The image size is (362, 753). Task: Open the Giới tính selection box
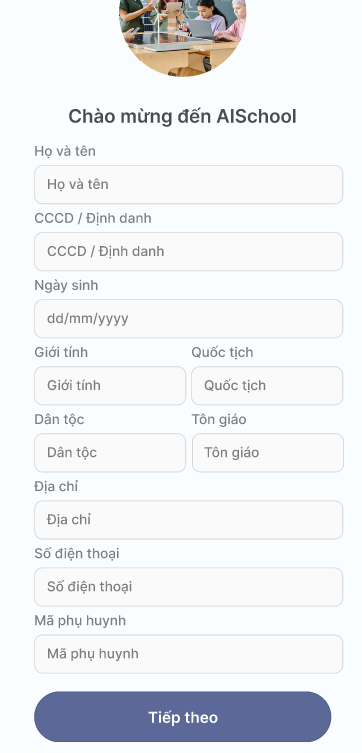[110, 386]
